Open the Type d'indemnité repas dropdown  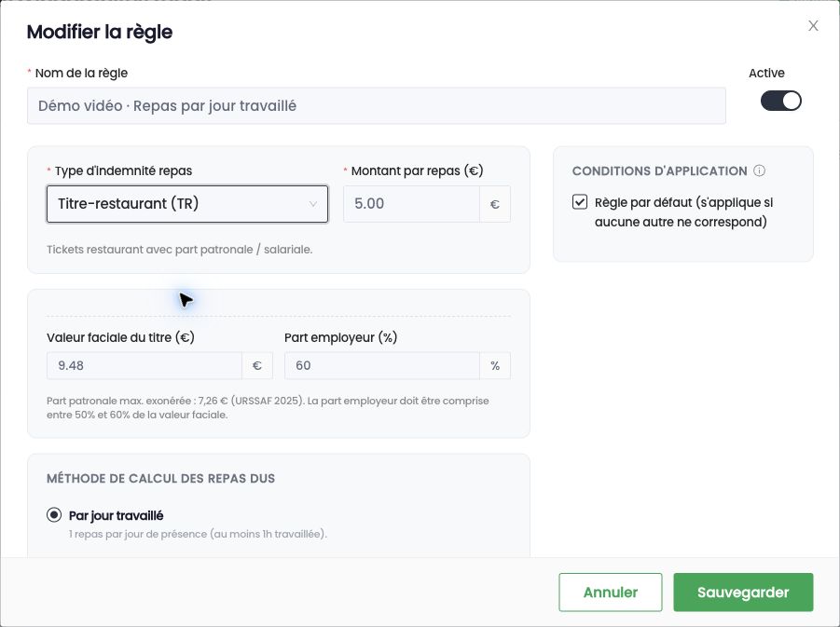pyautogui.click(x=187, y=204)
